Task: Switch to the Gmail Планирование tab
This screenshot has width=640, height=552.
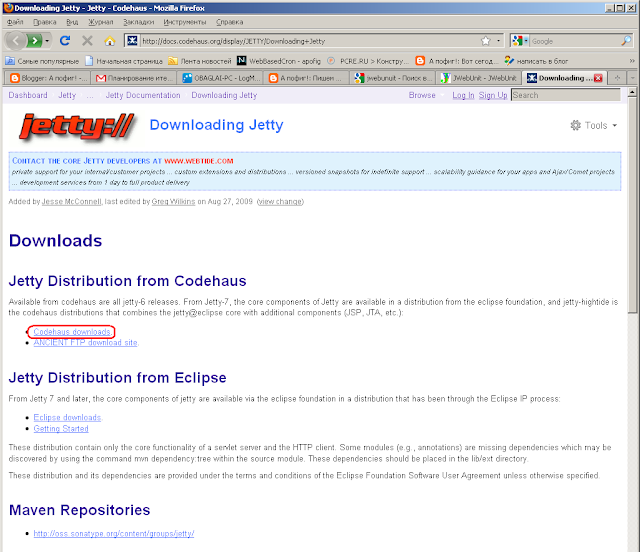Action: coord(134,78)
